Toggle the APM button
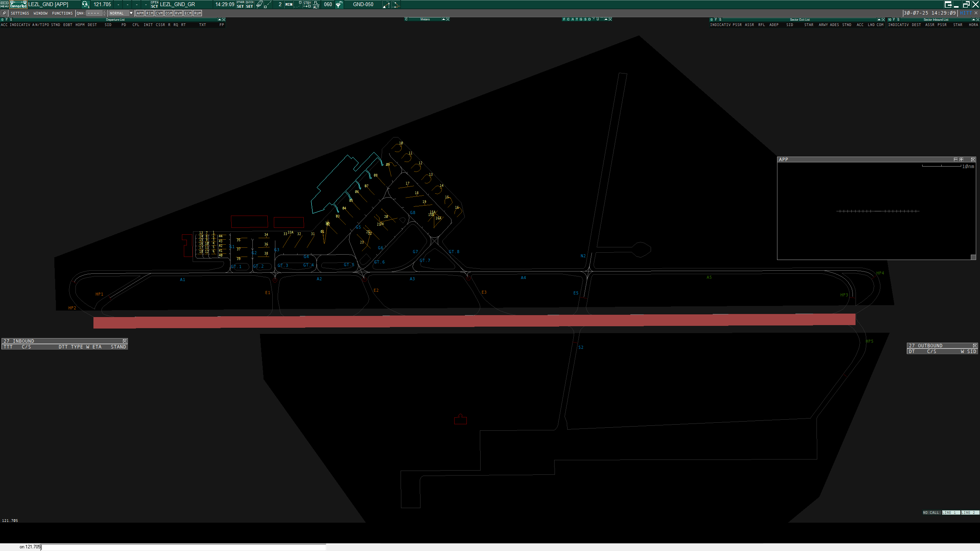Screen dimensions: 980x551 pyautogui.click(x=140, y=13)
